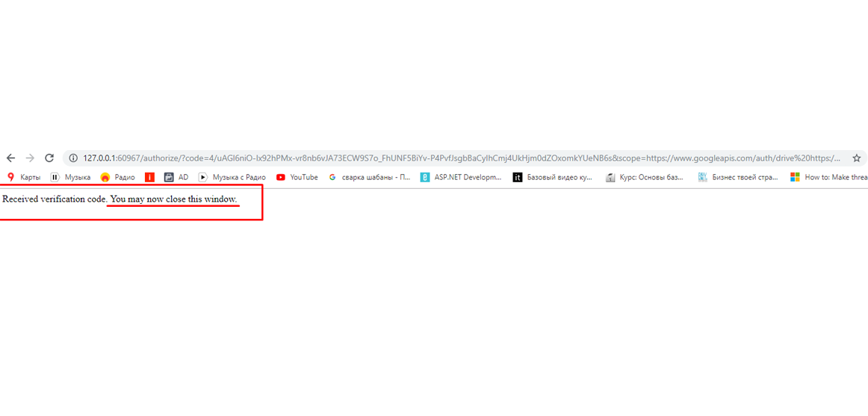Open the ASP.NET Developm... bookmark
The image size is (868, 416).
[461, 178]
